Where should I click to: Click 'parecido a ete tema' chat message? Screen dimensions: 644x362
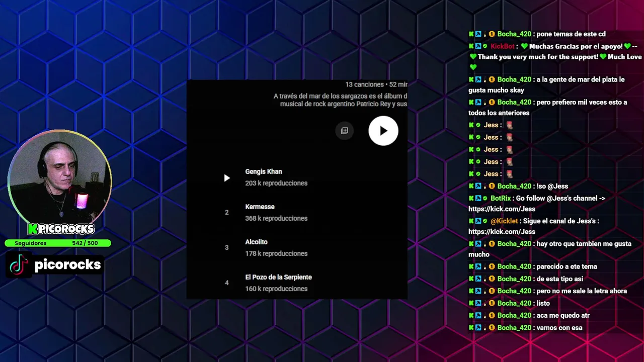click(567, 267)
